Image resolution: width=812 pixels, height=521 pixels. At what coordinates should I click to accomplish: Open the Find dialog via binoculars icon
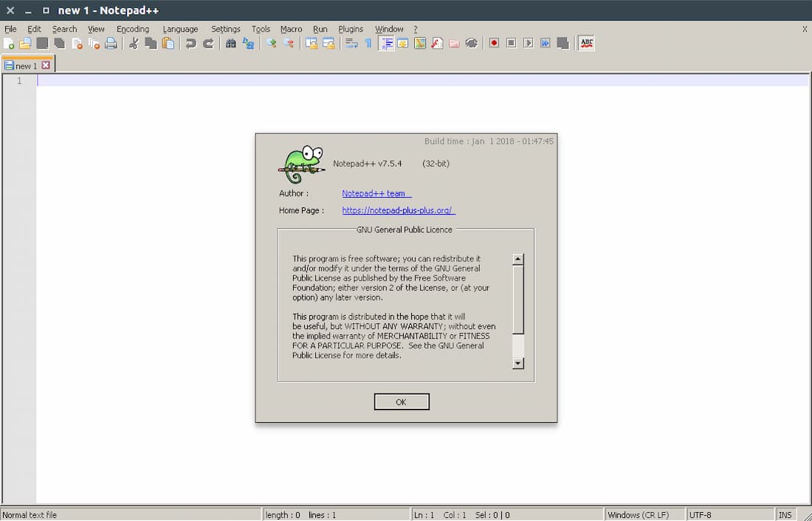click(x=230, y=43)
